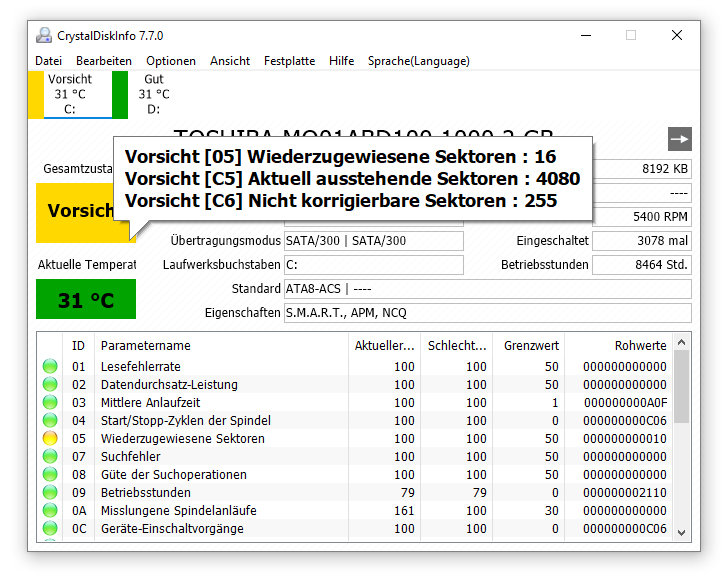This screenshot has height=586, width=727.
Task: Click the Standard ATA8-ACS field
Action: (x=488, y=289)
